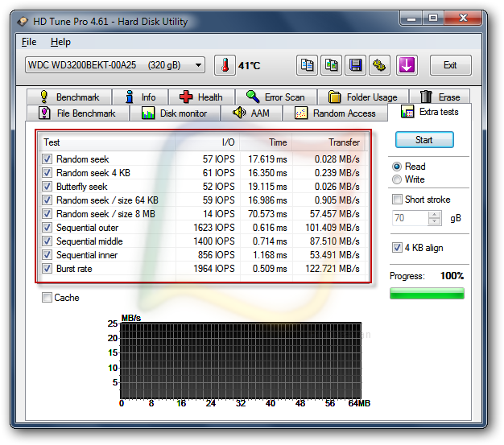Click the thermometer temperature icon
The height and width of the screenshot is (445, 504).
(225, 65)
